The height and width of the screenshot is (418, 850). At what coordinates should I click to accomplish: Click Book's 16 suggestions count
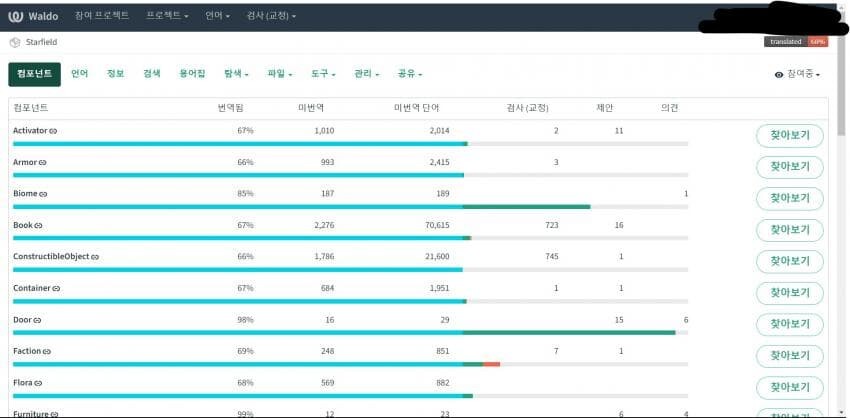click(619, 225)
